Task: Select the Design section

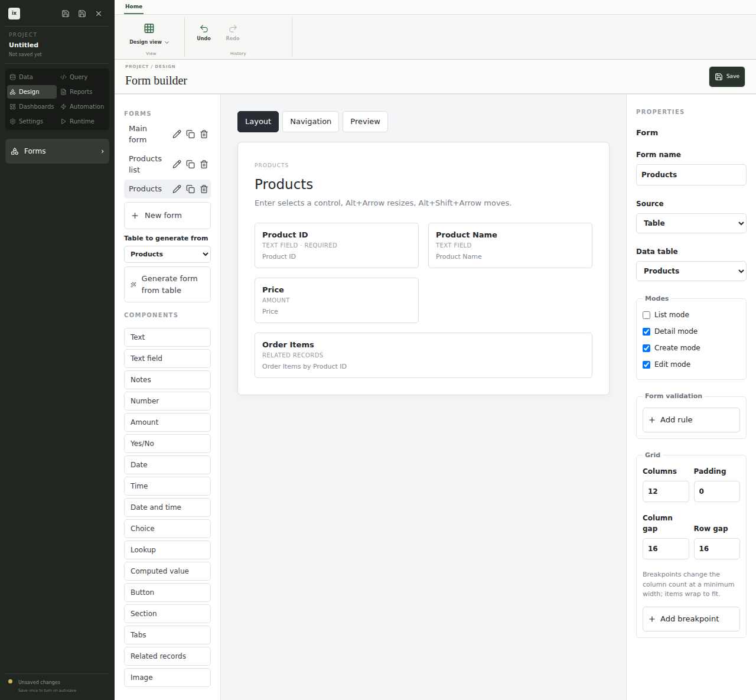Action: 32,92
